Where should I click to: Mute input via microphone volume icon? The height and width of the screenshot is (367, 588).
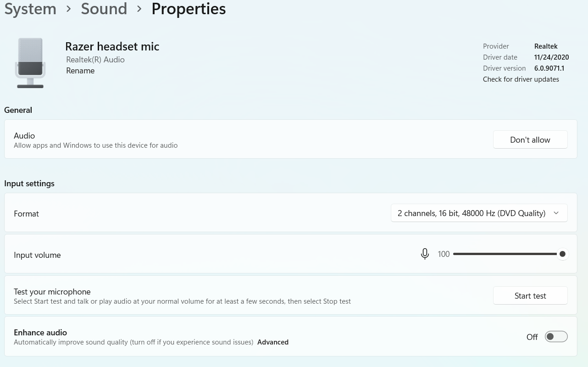pos(425,254)
